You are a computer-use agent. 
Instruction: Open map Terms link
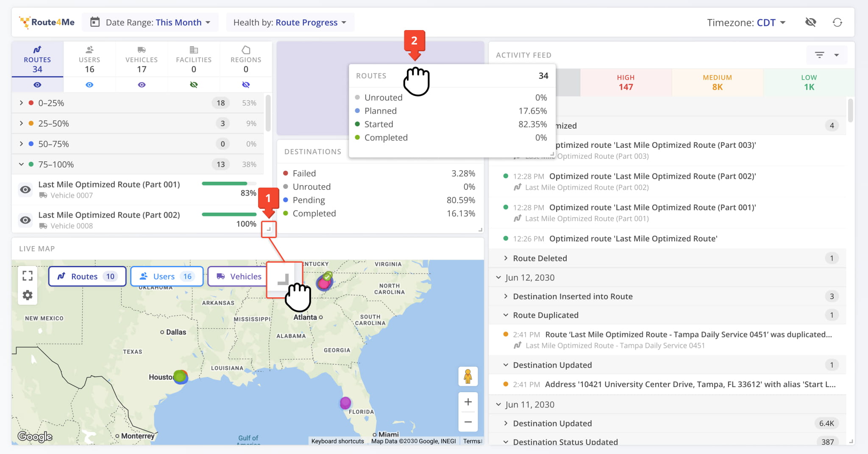coord(472,441)
